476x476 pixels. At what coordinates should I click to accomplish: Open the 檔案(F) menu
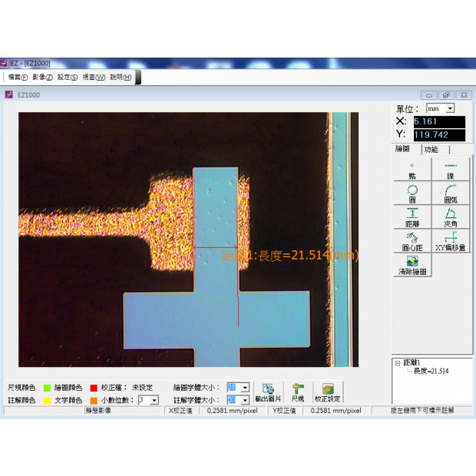tap(18, 77)
